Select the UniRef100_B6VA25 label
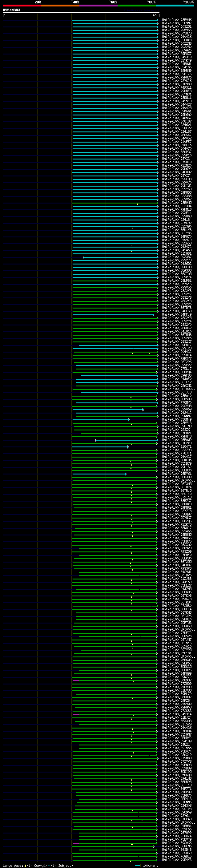The width and height of the screenshot is (197, 868). coord(176,50)
